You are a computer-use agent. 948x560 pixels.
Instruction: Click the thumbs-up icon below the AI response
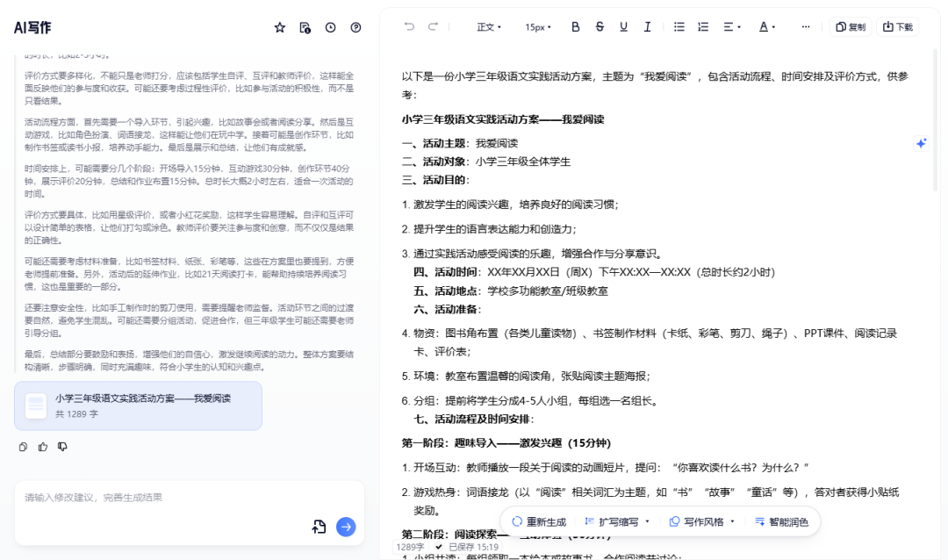(42, 447)
